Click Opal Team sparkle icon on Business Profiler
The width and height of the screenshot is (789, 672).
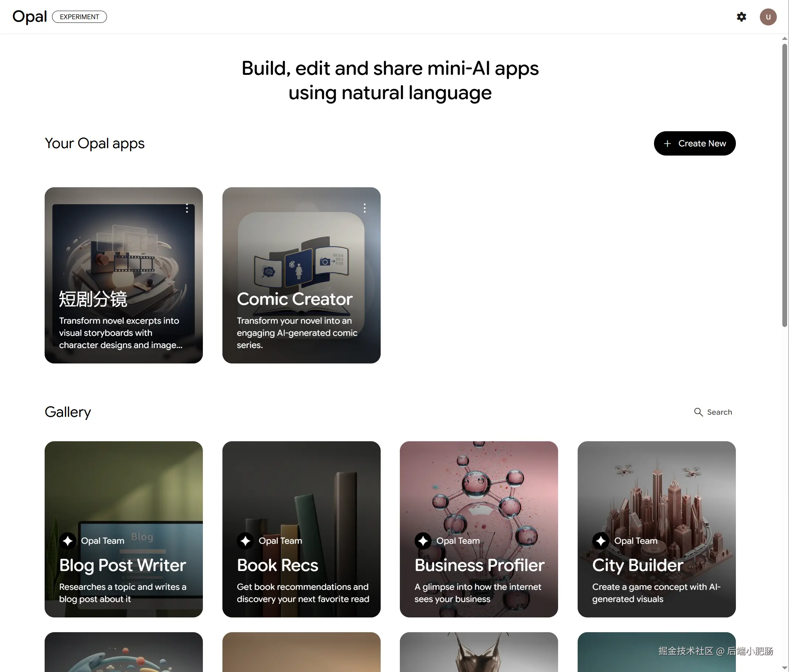coord(423,541)
